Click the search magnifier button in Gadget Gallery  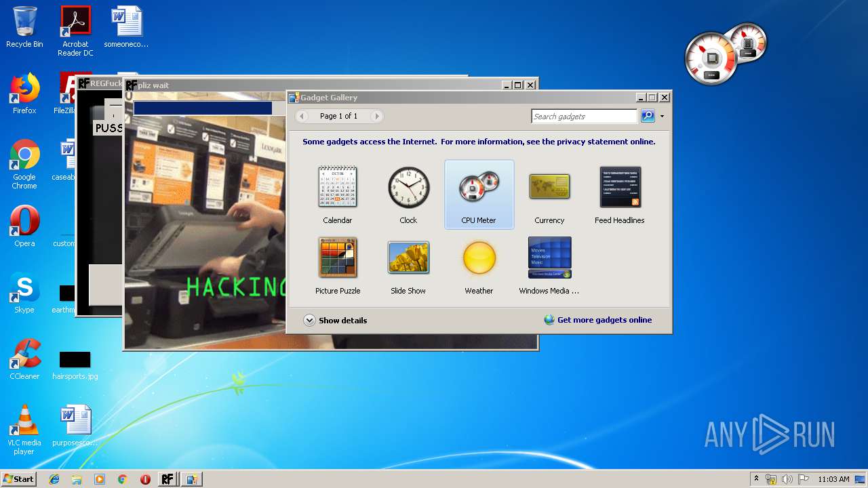pos(648,116)
